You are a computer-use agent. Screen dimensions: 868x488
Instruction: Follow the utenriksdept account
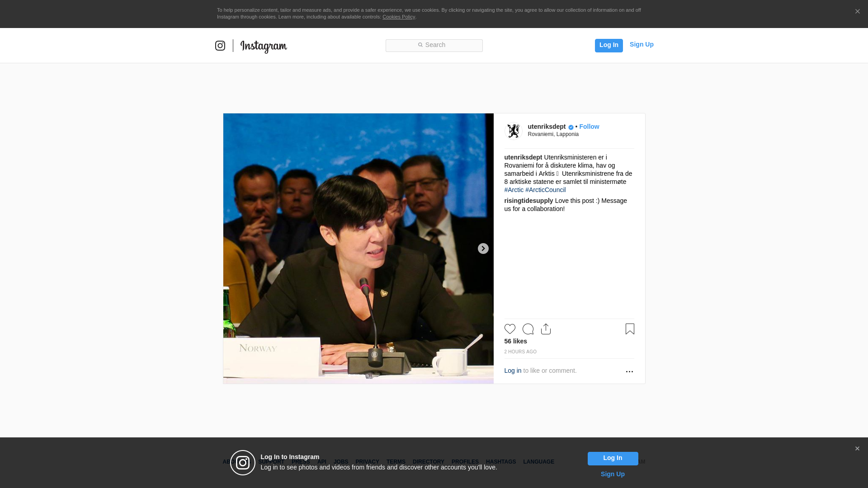pos(589,127)
